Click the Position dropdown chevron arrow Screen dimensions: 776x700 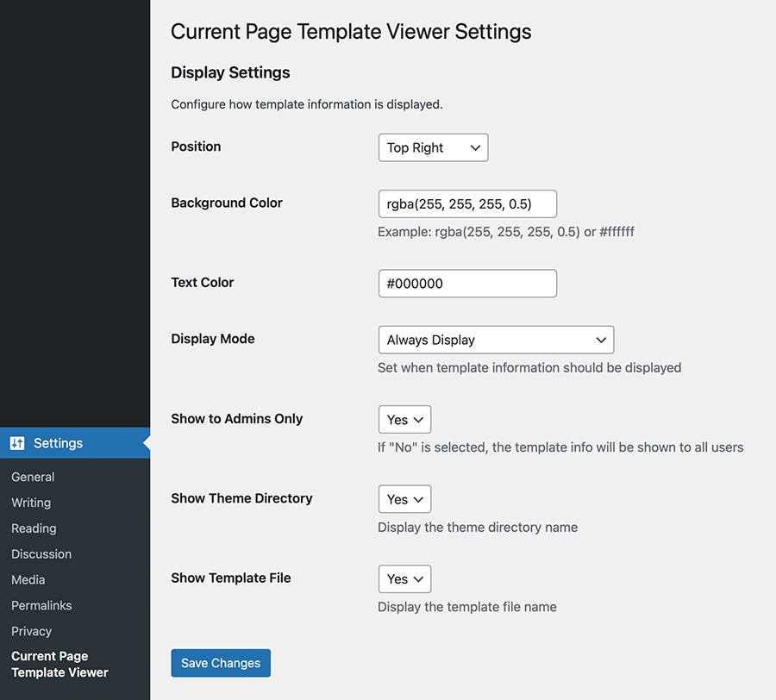pos(475,148)
